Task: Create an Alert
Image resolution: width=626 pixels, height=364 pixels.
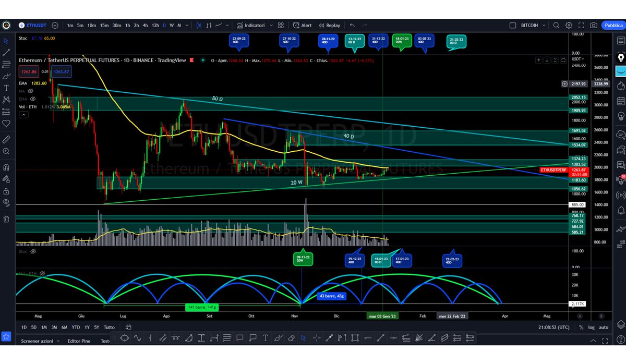Action: pos(302,25)
